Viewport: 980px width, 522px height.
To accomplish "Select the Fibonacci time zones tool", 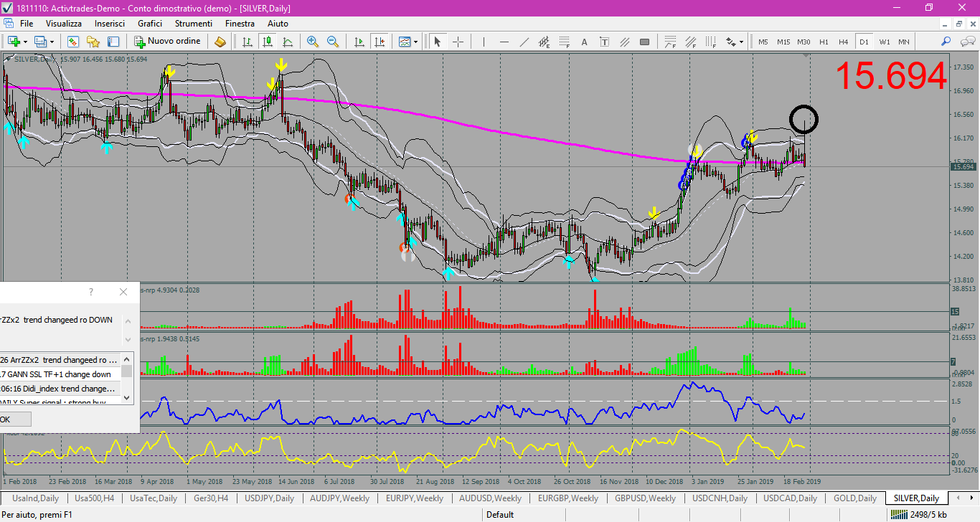I will [711, 42].
